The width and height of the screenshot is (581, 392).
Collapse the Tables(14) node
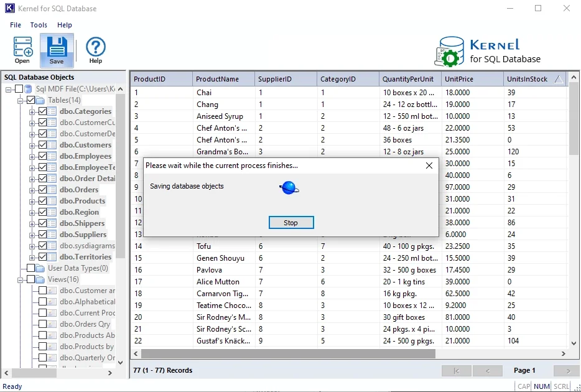coord(21,100)
